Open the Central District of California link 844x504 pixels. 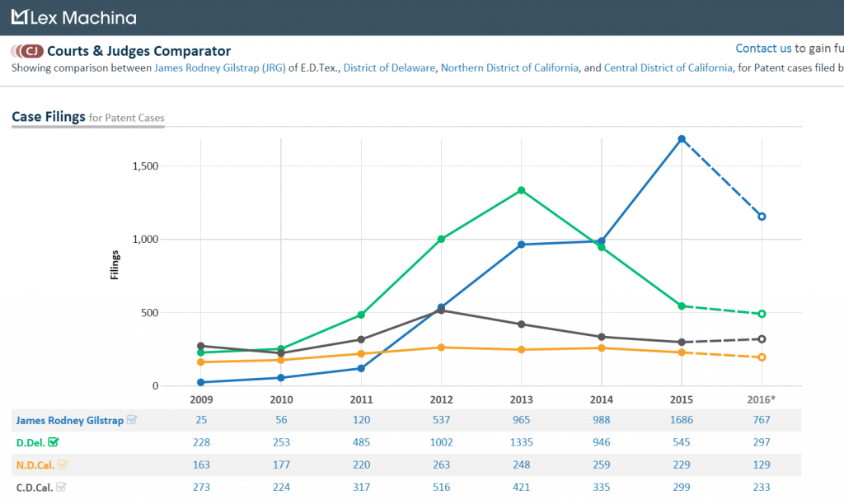[x=668, y=68]
